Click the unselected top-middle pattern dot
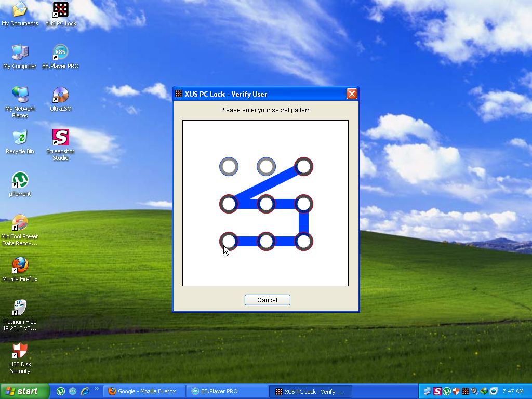 266,167
